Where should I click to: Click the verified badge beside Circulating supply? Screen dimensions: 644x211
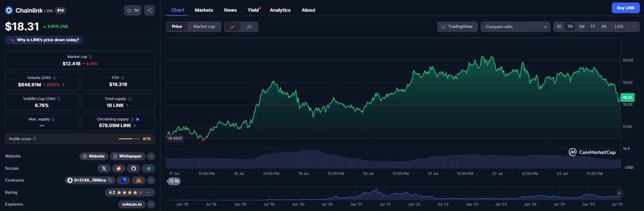coord(138,119)
